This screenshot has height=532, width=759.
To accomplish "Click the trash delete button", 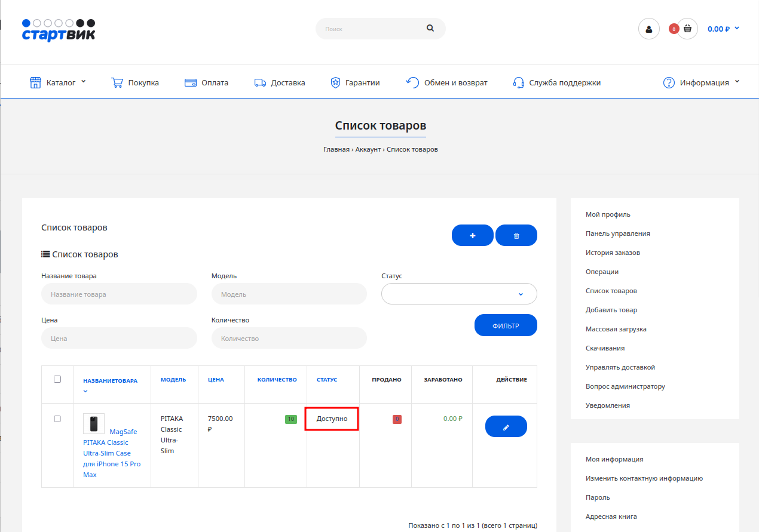I will [x=516, y=236].
